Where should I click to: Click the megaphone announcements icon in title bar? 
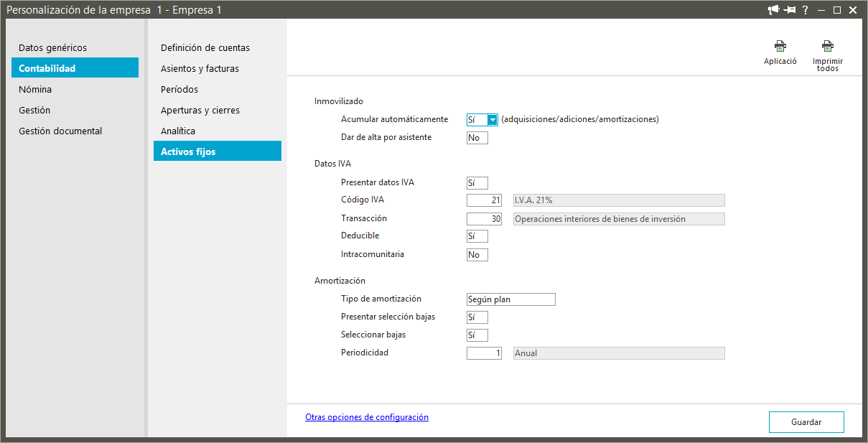[773, 9]
